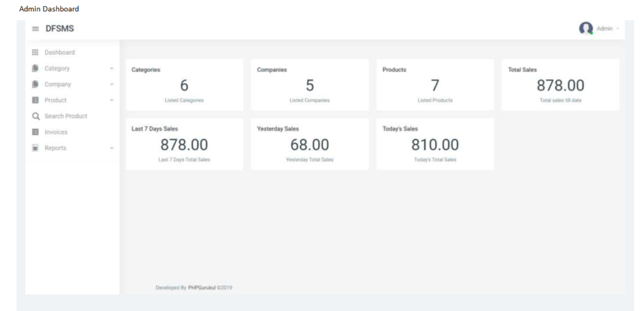The height and width of the screenshot is (311, 644).
Task: Click the Company file icon
Action: [x=35, y=84]
